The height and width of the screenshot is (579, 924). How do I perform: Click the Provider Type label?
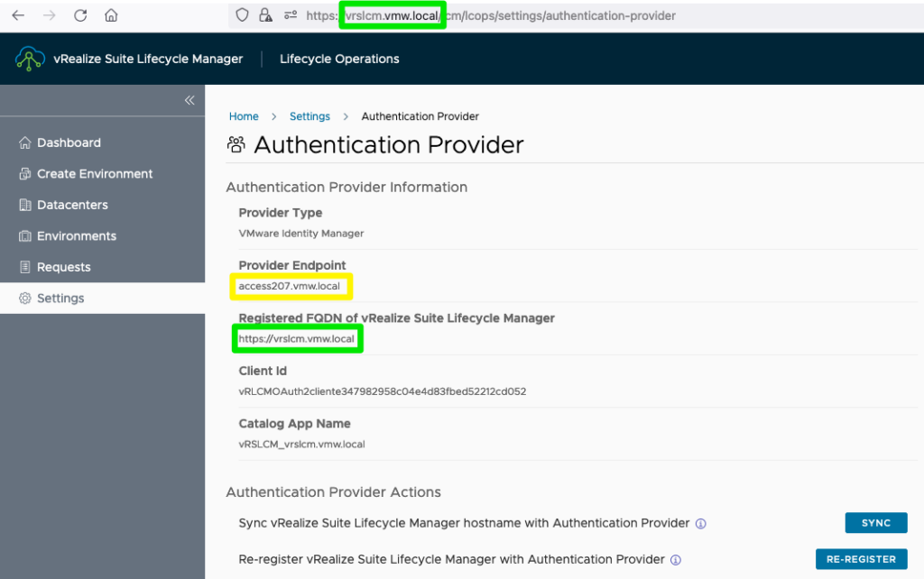point(281,213)
